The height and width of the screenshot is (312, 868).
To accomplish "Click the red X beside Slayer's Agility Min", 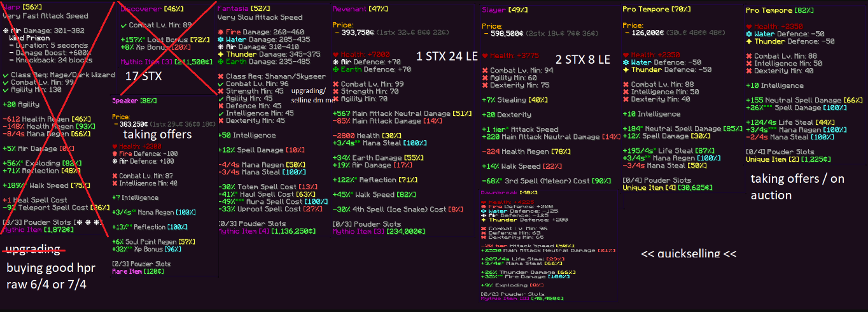I will tap(486, 77).
